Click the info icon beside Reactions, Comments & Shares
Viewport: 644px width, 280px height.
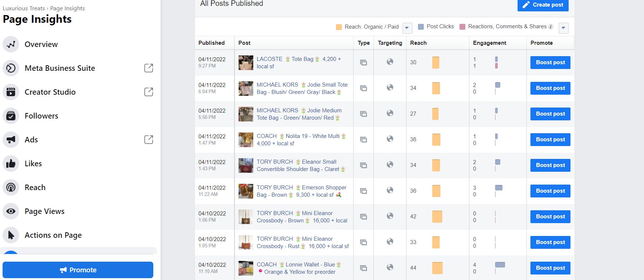(x=551, y=26)
